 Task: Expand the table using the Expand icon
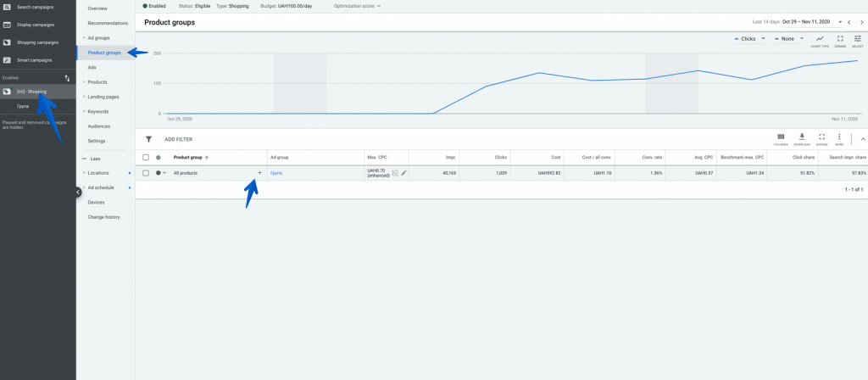coord(821,137)
